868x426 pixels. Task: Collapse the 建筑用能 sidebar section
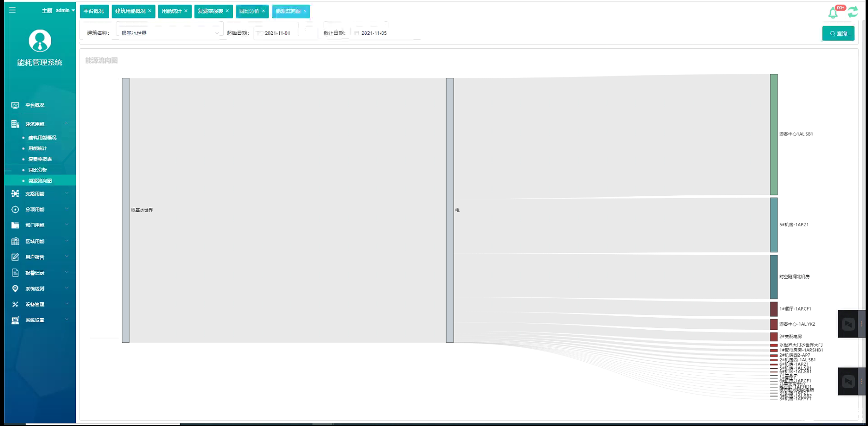[39, 124]
